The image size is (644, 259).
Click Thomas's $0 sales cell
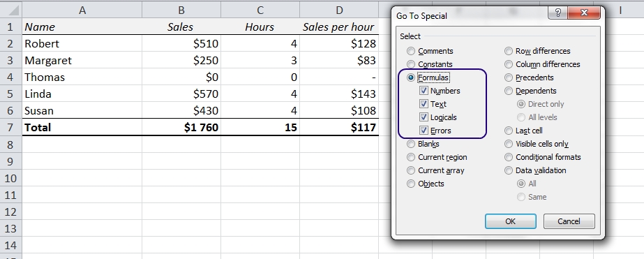(x=181, y=77)
